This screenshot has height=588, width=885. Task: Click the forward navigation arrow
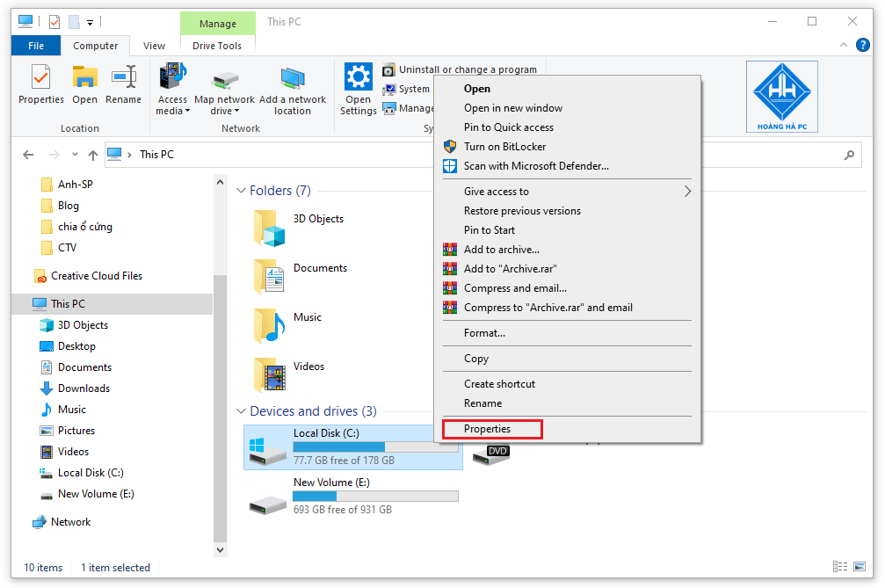(x=54, y=155)
